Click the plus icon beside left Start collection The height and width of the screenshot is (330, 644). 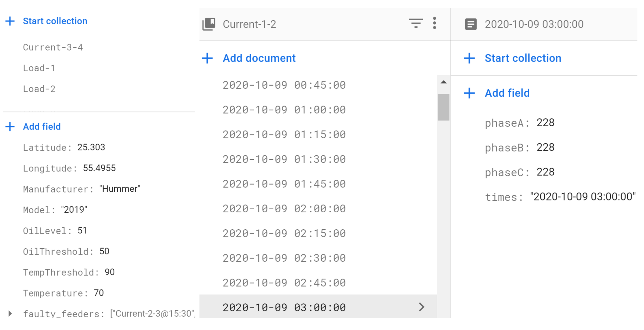point(10,21)
